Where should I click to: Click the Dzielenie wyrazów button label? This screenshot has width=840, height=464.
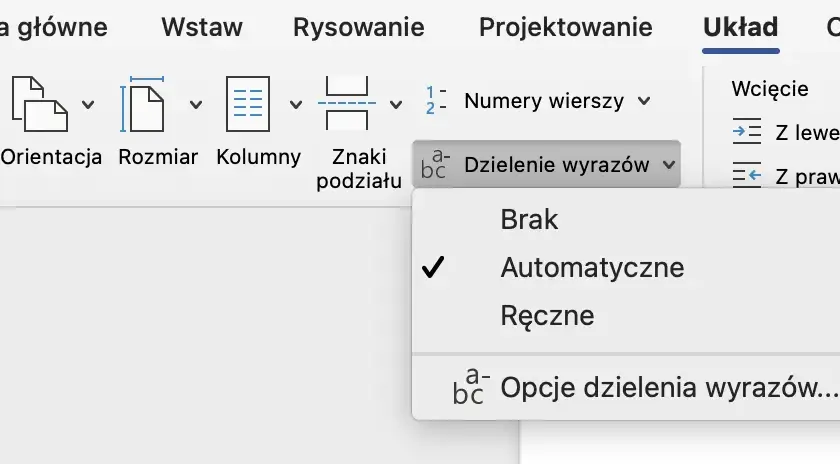pyautogui.click(x=557, y=164)
